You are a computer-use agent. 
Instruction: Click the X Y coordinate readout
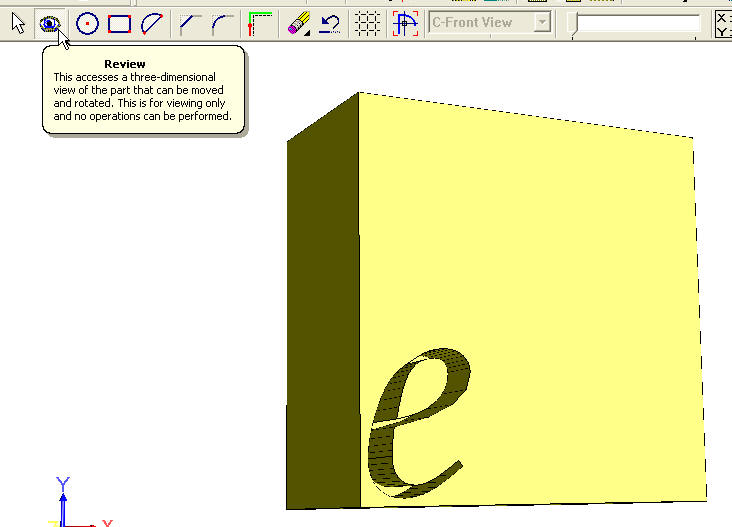pyautogui.click(x=723, y=25)
